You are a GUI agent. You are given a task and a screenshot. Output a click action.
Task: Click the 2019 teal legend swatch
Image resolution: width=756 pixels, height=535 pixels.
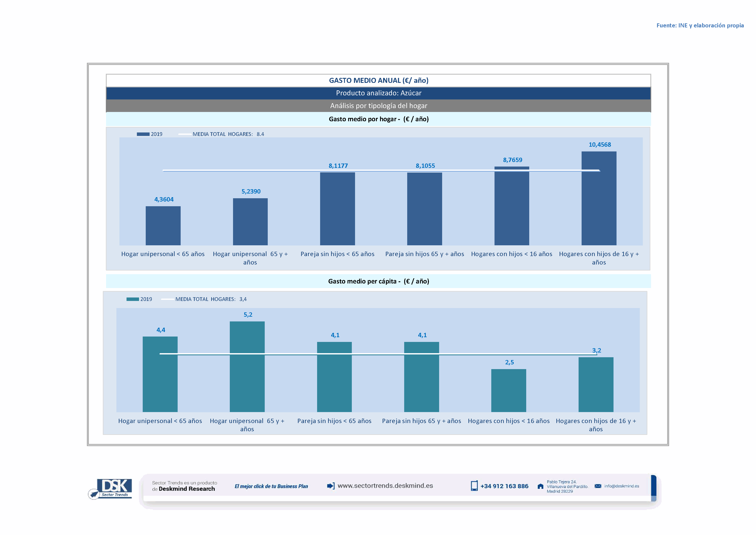(x=133, y=299)
